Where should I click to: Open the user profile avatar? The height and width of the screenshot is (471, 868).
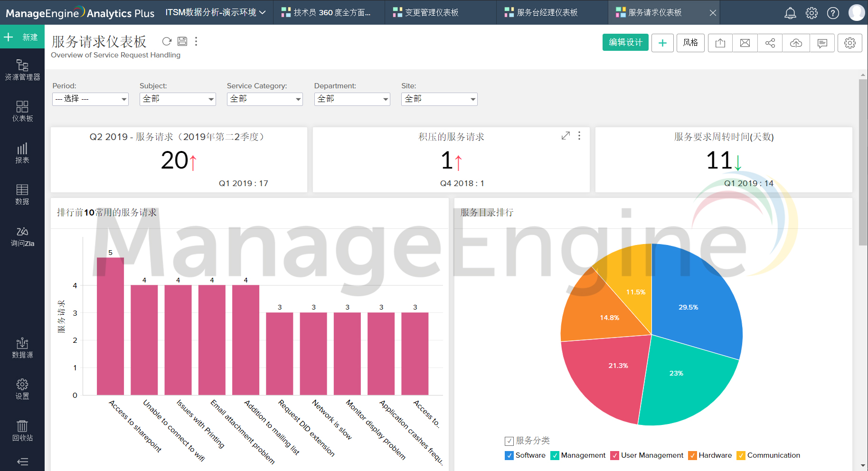857,12
